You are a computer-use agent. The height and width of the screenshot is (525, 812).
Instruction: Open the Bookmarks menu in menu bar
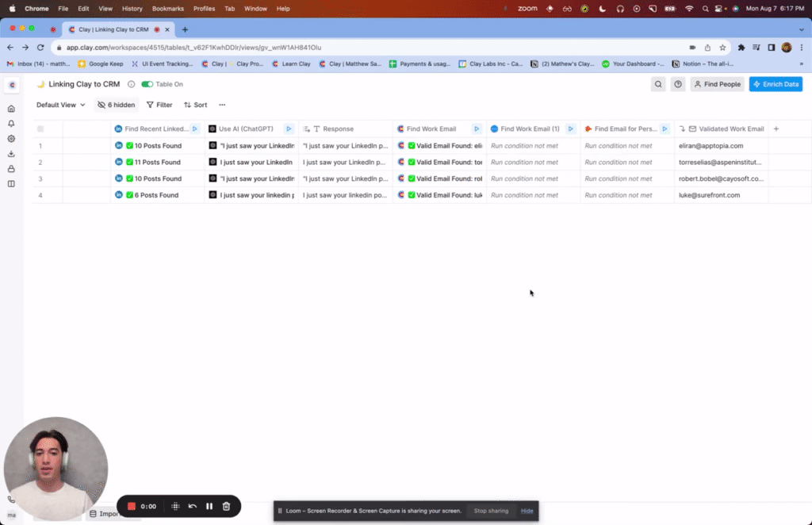coord(167,8)
